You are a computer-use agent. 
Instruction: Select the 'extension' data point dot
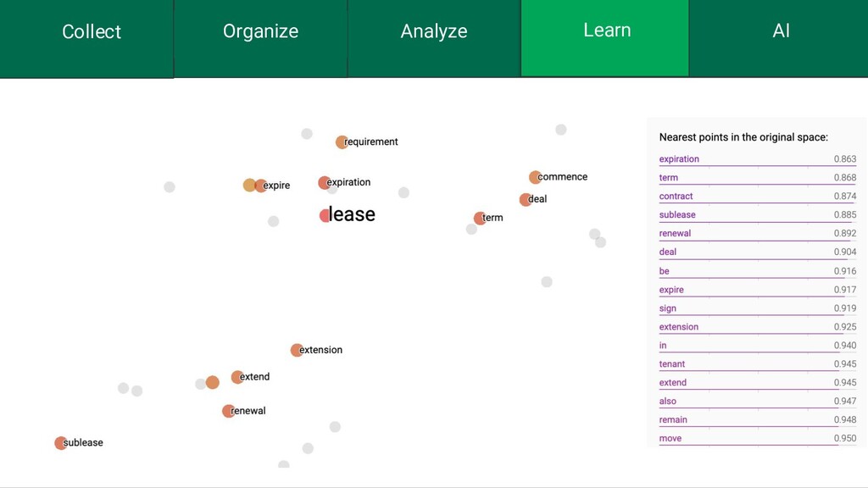tap(297, 350)
